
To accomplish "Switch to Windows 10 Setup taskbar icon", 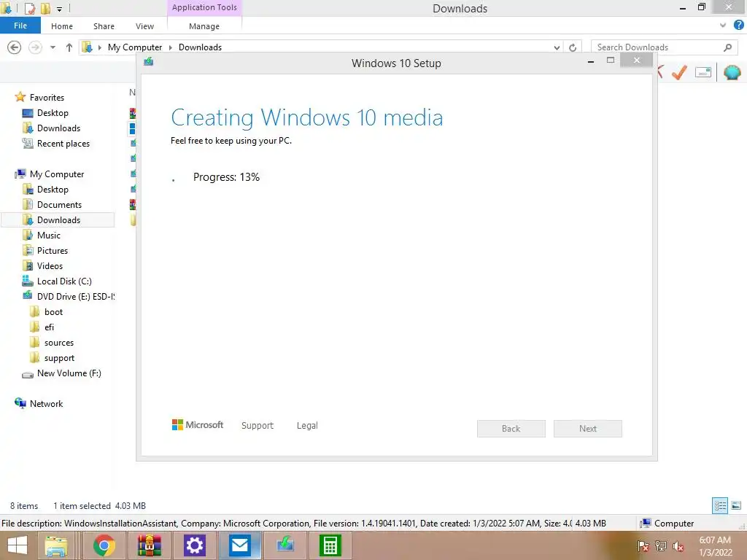I will [x=285, y=545].
